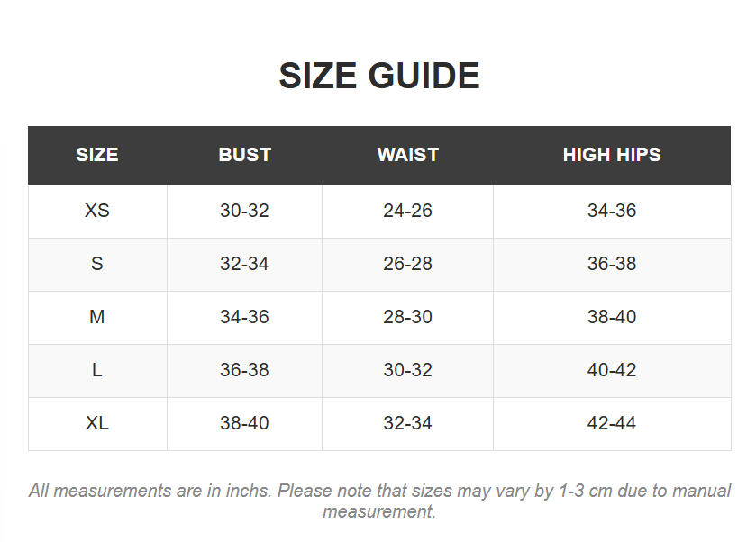This screenshot has width=756, height=542.
Task: Click the L waist value 30-32
Action: click(x=407, y=370)
